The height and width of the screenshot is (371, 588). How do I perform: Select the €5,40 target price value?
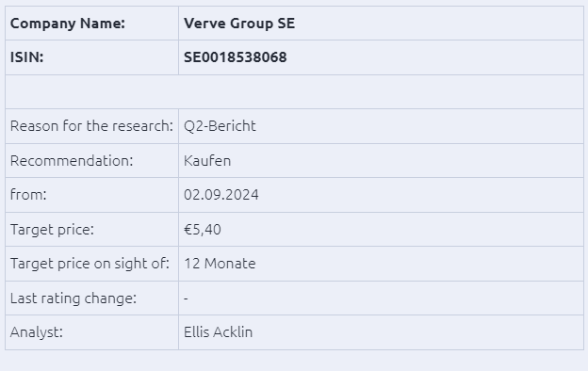click(203, 230)
